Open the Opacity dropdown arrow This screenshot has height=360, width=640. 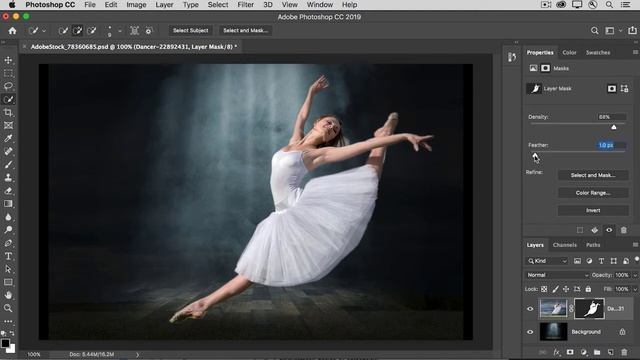click(635, 275)
